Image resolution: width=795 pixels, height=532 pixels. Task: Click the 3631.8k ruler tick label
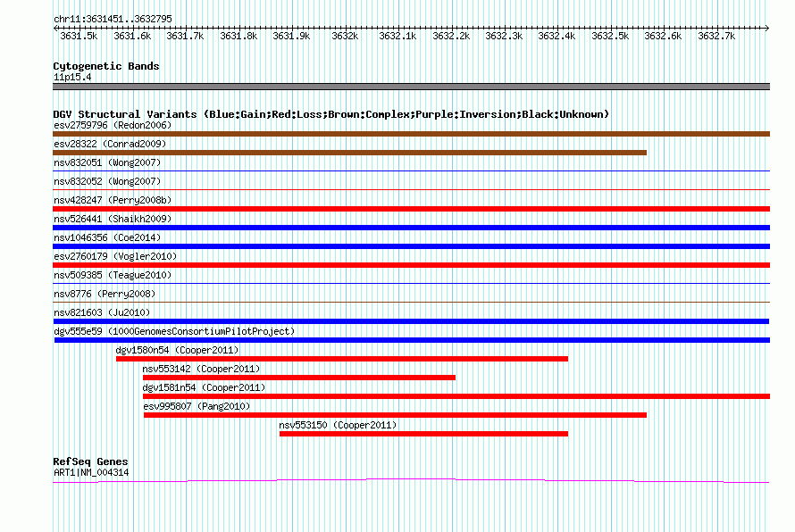coord(238,36)
